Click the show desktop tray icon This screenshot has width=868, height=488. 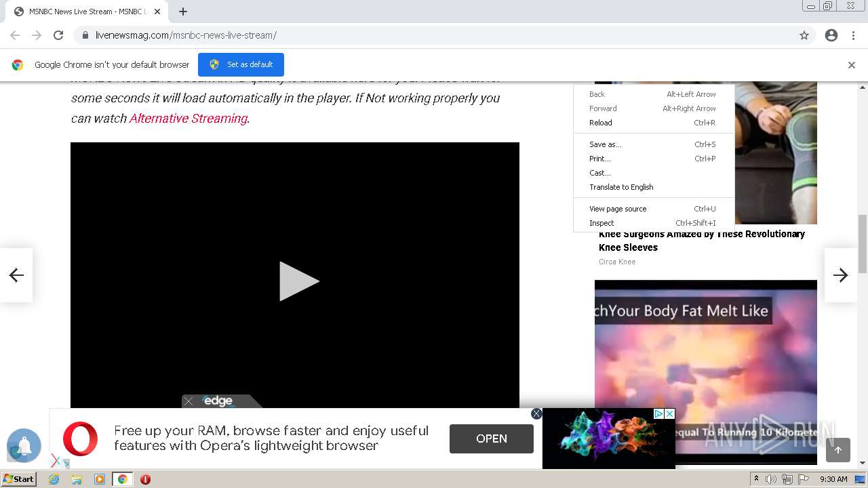[860, 479]
